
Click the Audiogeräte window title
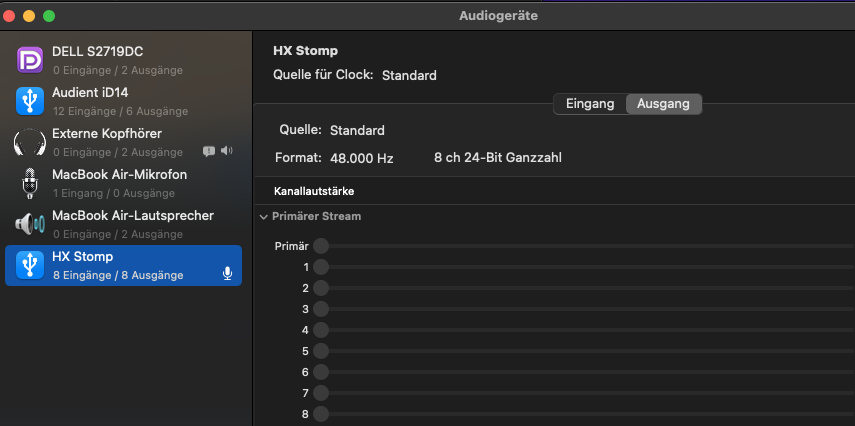pyautogui.click(x=498, y=16)
